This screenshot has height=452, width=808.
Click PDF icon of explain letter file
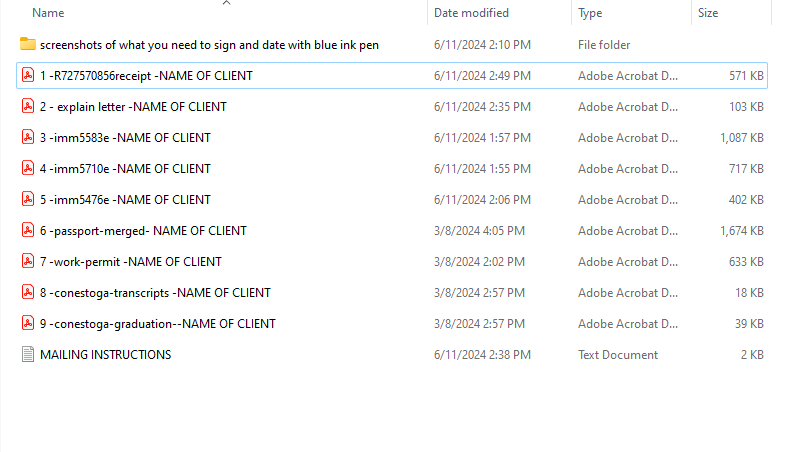[28, 107]
